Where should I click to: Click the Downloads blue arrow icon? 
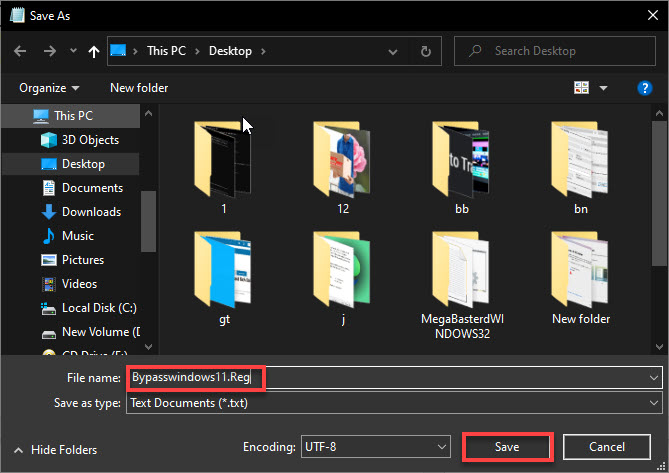[49, 212]
